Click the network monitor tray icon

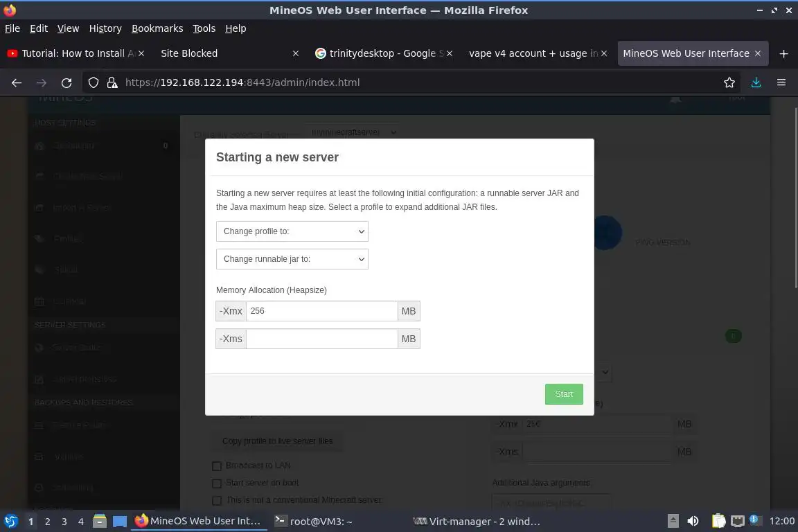click(738, 521)
